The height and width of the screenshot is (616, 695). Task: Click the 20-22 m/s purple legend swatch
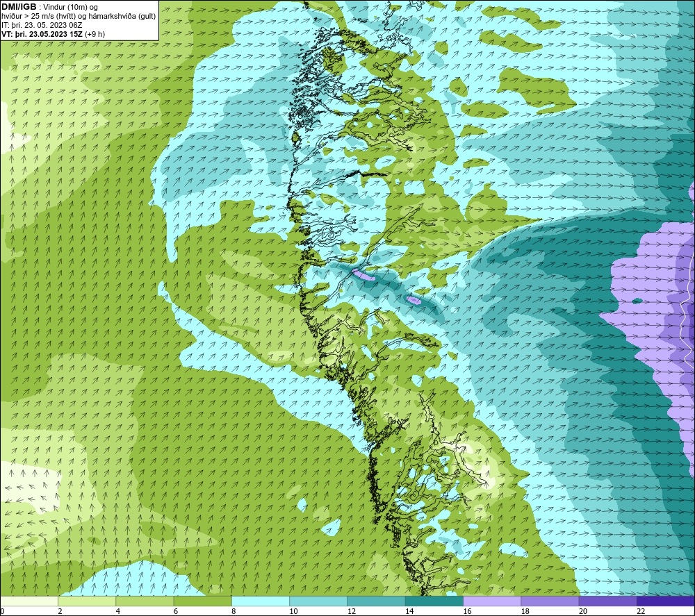click(x=607, y=601)
